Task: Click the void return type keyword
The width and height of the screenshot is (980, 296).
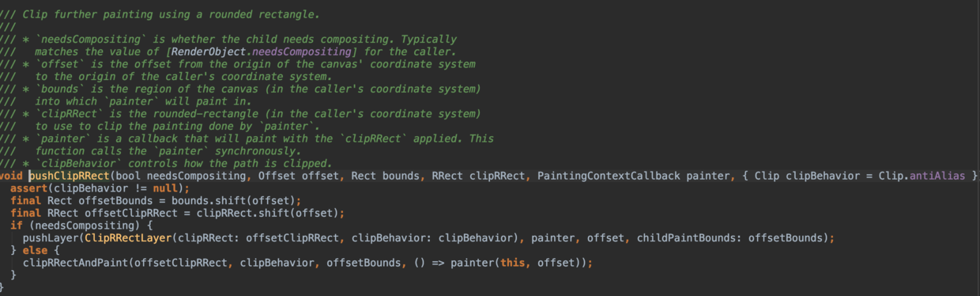Action: [12, 175]
